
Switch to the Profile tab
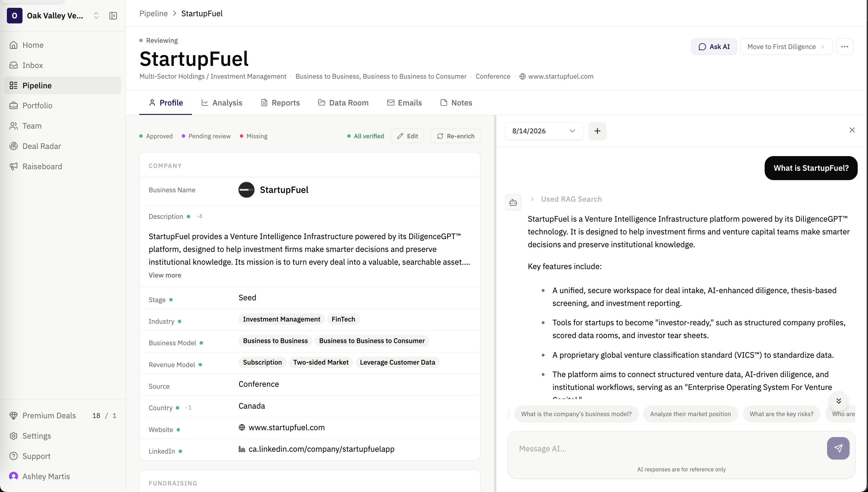166,103
